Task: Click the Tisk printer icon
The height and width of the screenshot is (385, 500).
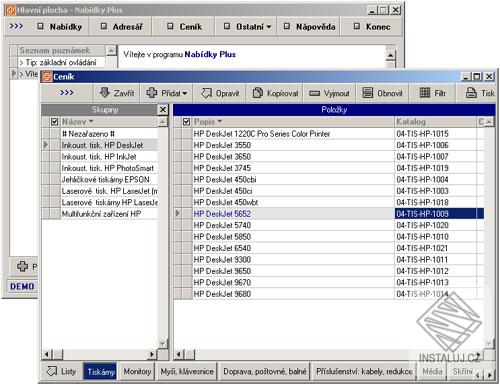Action: point(471,93)
